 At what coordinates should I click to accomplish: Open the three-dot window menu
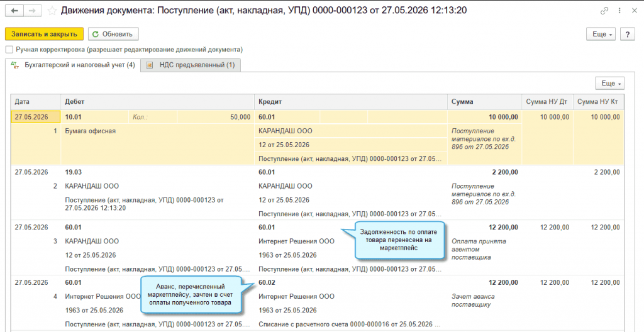pyautogui.click(x=619, y=11)
